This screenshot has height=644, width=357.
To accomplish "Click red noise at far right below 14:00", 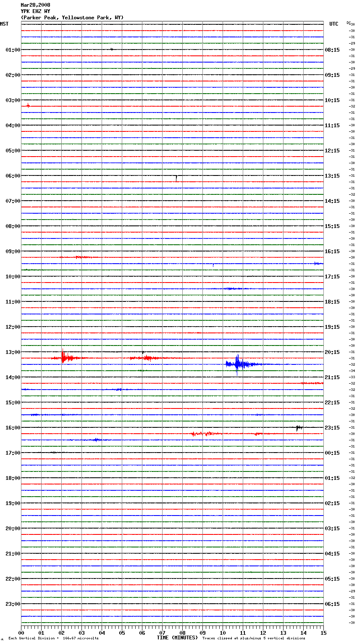I will tap(312, 383).
